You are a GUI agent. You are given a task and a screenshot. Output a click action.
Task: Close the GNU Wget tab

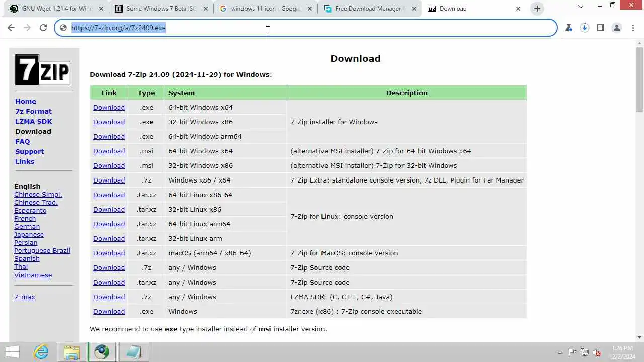(101, 9)
